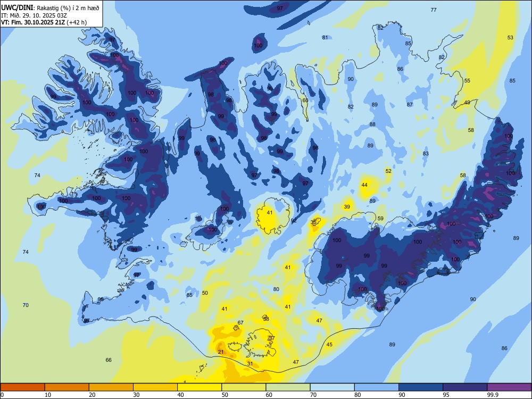Click the map value '59'
The height and width of the screenshot is (399, 532).
click(380, 218)
